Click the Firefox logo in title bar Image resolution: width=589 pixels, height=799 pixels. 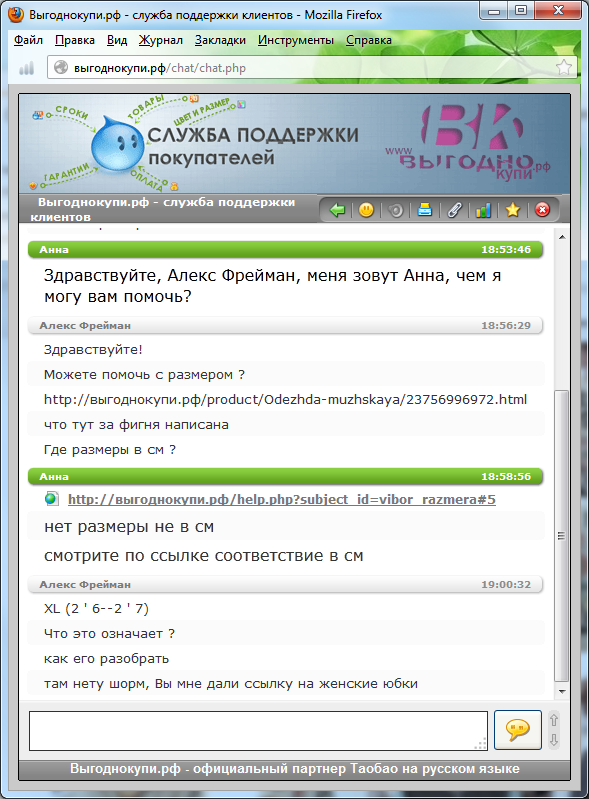[16, 15]
